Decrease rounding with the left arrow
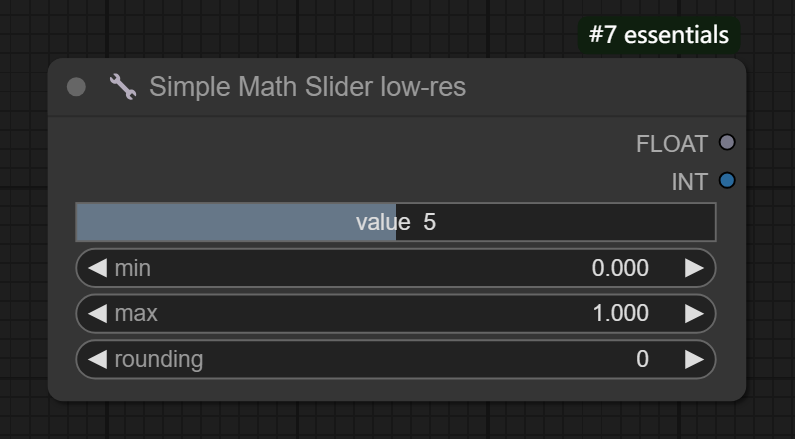Screen dimensions: 795x439 point(97,359)
